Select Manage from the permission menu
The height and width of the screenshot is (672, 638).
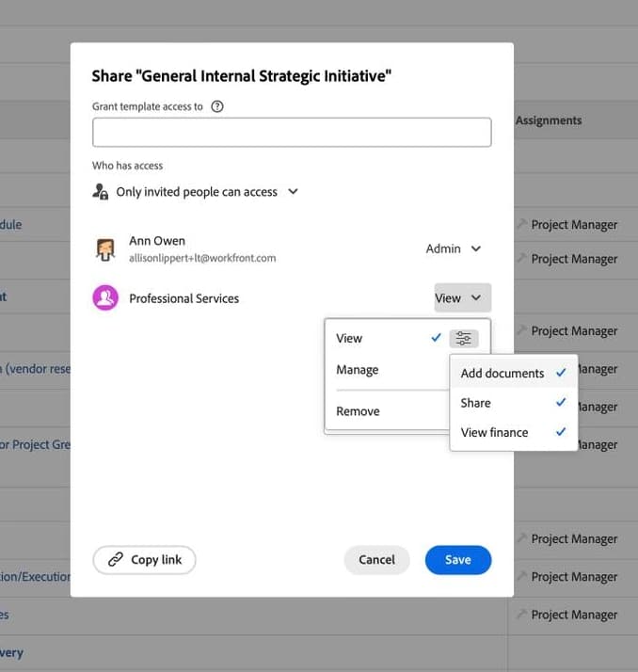(358, 370)
